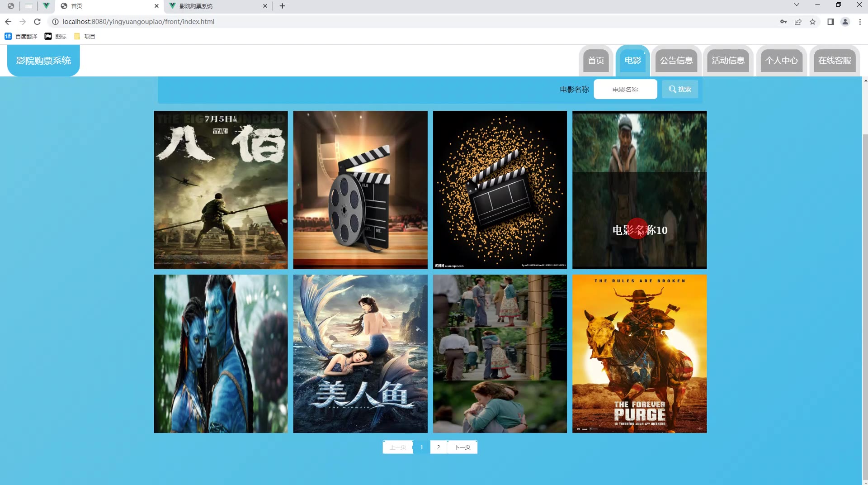Open a new browser tab
This screenshot has height=485, width=868.
point(282,6)
